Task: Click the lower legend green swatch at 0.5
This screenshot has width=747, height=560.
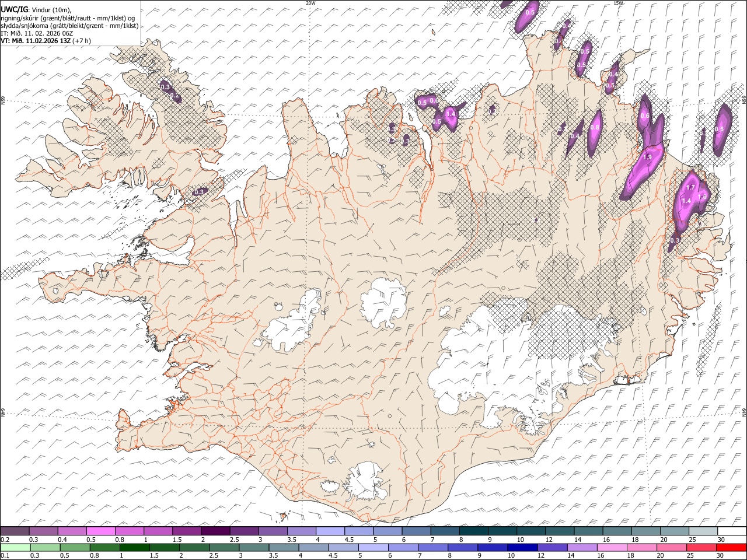Action: coord(74,547)
